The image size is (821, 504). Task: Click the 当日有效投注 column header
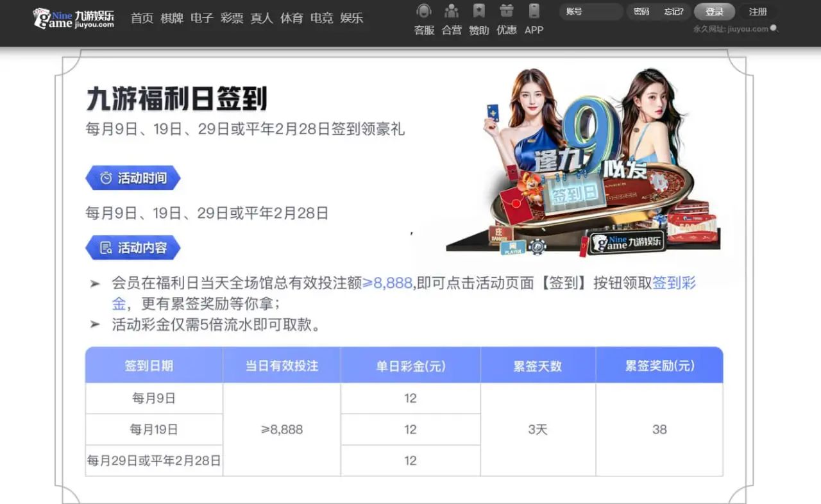pos(282,365)
